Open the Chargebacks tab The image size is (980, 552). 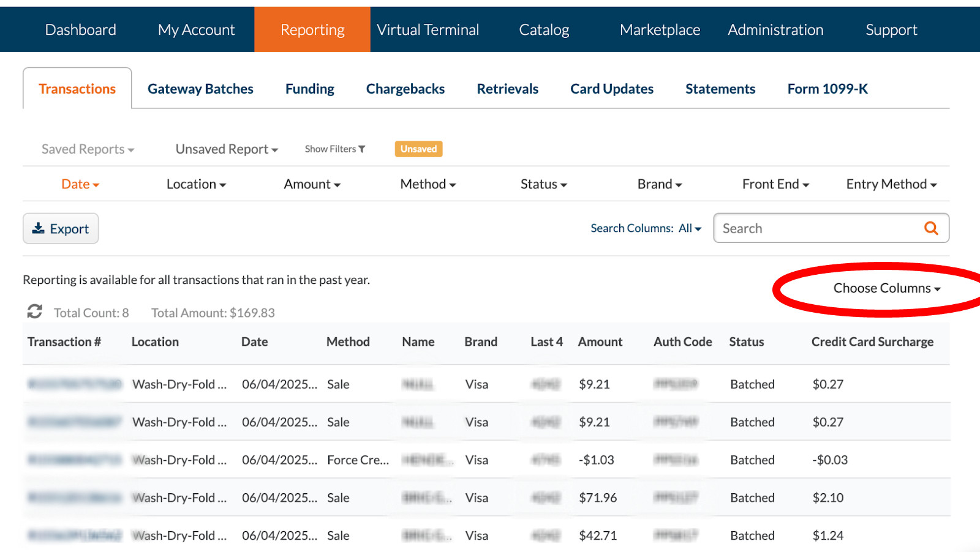(x=405, y=89)
